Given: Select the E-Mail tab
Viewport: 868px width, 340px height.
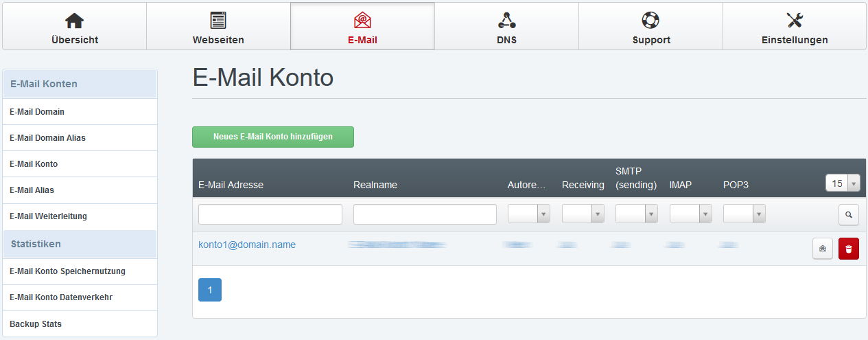Looking at the screenshot, I should (x=362, y=27).
